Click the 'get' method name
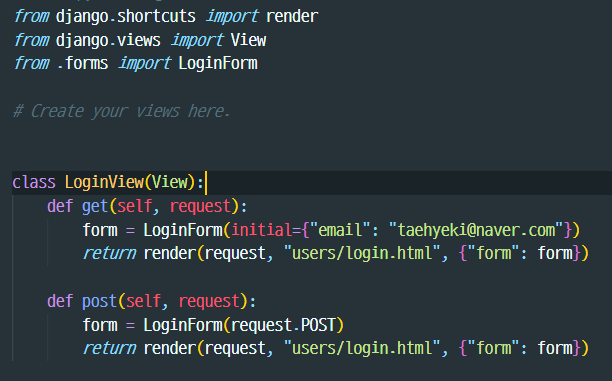This screenshot has height=381, width=612. tap(95, 207)
